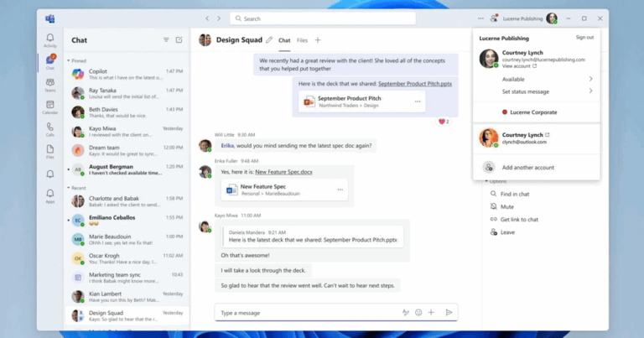The width and height of the screenshot is (644, 338).
Task: Expand the Set status message option
Action: 590,91
